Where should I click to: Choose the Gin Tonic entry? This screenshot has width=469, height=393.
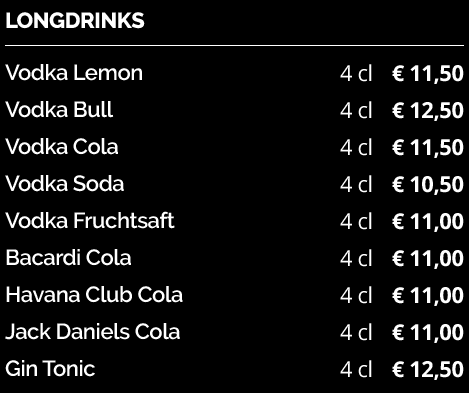(x=50, y=369)
